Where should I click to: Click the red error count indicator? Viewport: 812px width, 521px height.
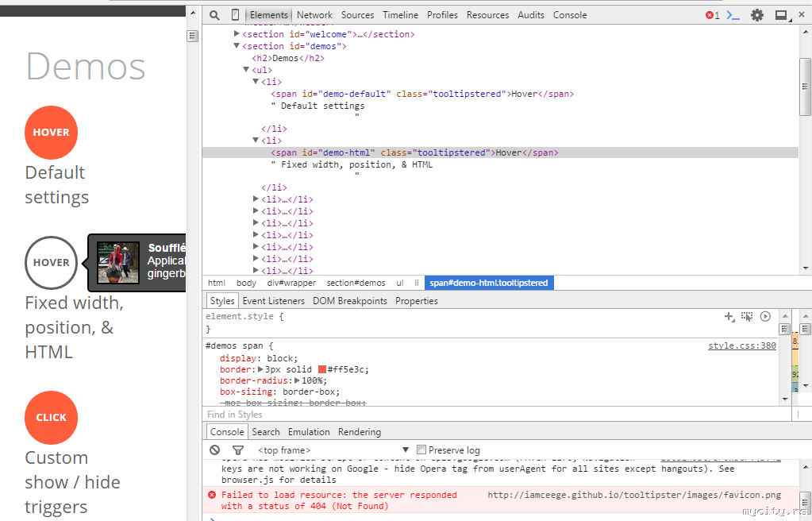point(712,15)
